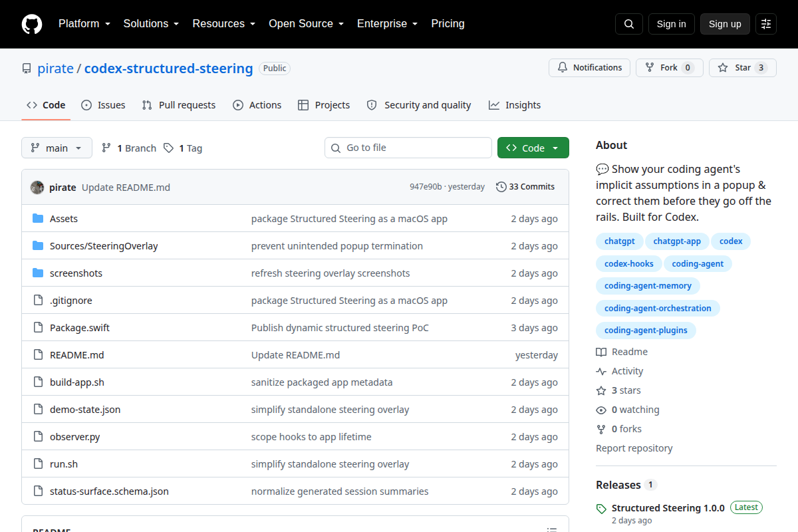Open the main branch selector dropdown

pyautogui.click(x=57, y=148)
